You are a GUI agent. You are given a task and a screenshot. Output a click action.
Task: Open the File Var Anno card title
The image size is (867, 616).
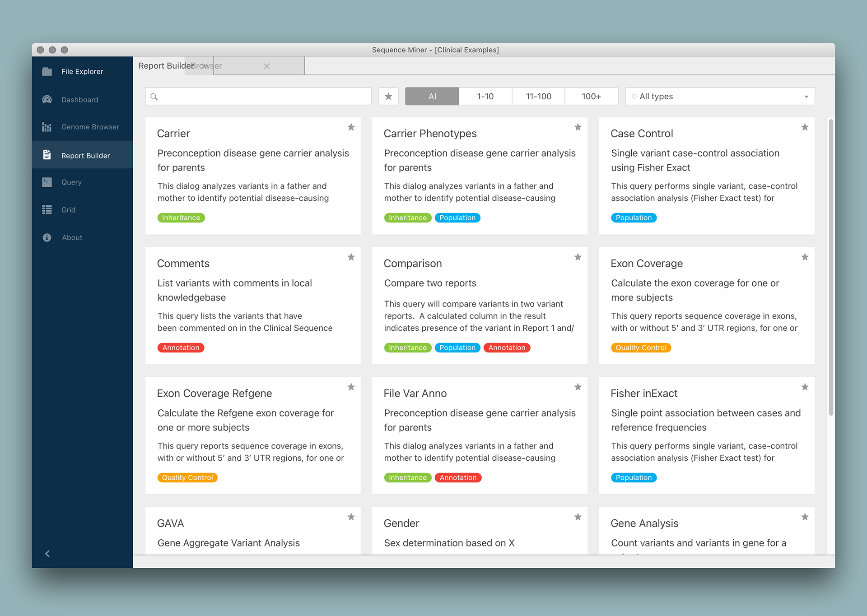pyautogui.click(x=415, y=394)
